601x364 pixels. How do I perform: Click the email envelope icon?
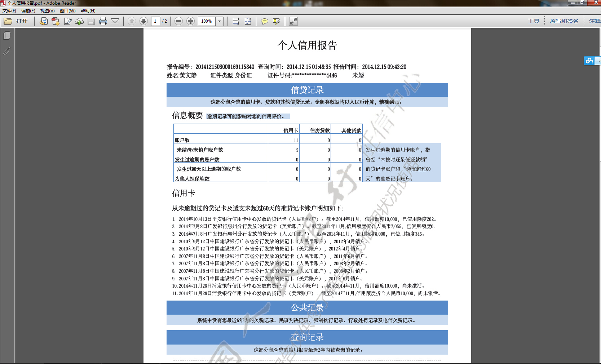(115, 21)
